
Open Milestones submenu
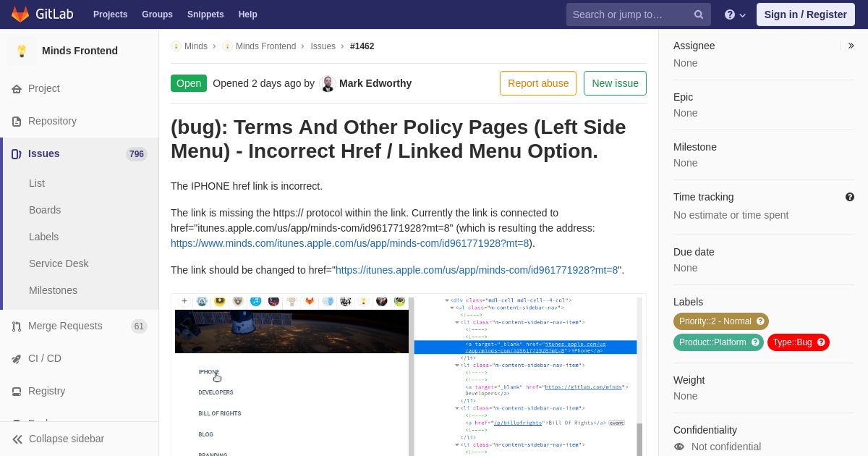click(53, 290)
